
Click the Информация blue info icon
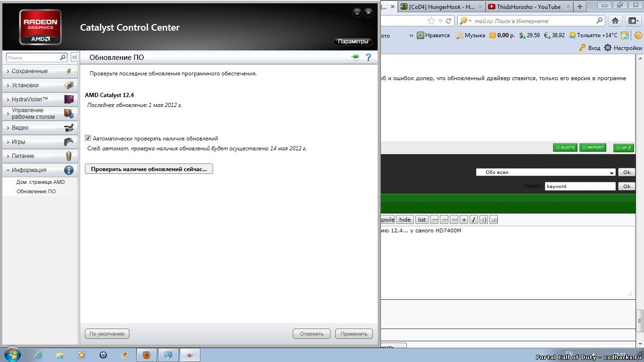click(x=69, y=170)
